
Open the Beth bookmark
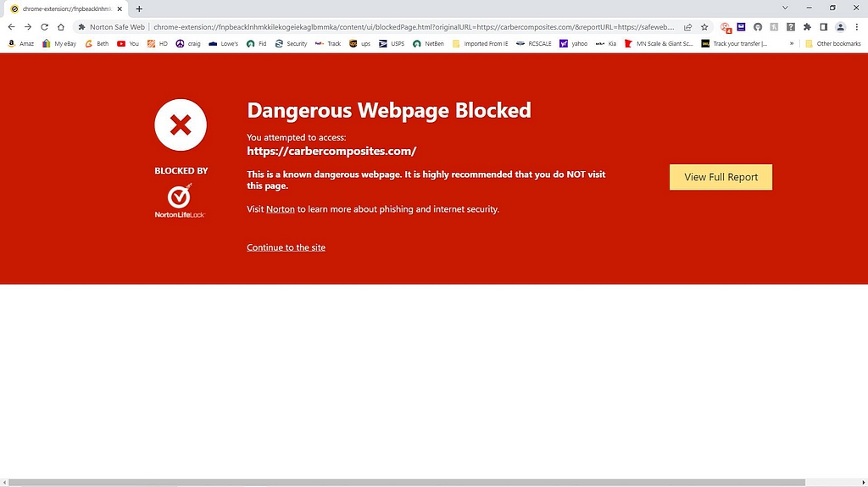click(x=97, y=43)
